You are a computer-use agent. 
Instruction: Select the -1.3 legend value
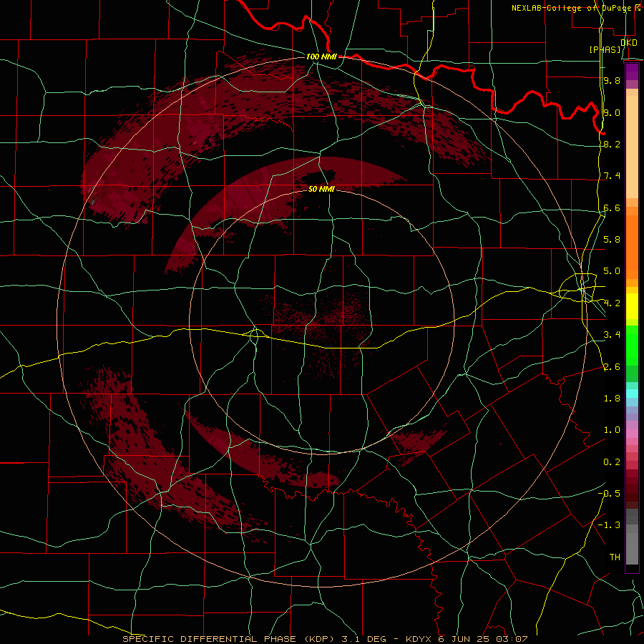click(x=610, y=525)
